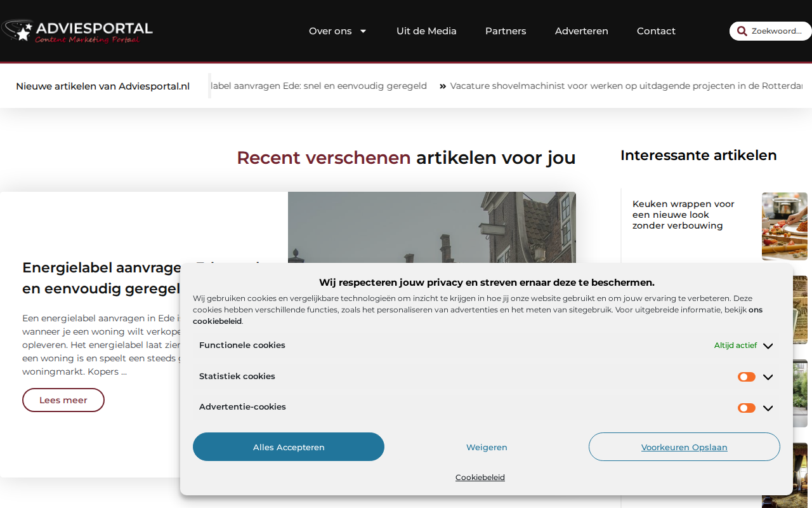Click the Lees meer button
This screenshot has height=508, width=812.
[x=63, y=400]
